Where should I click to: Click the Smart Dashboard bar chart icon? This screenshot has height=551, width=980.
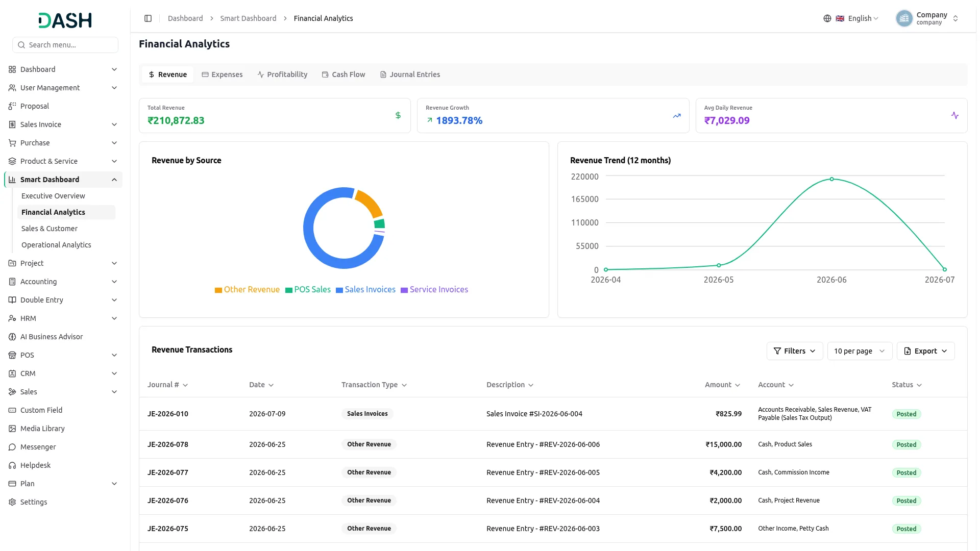12,180
